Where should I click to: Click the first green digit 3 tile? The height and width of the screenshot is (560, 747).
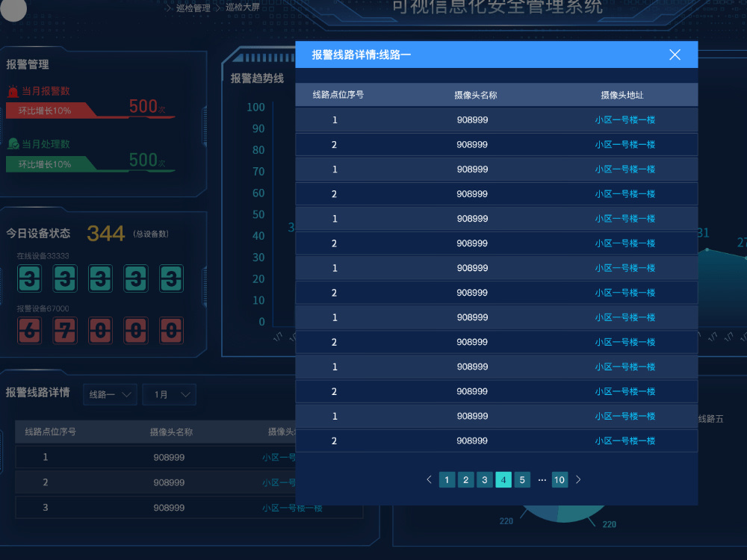coord(30,278)
